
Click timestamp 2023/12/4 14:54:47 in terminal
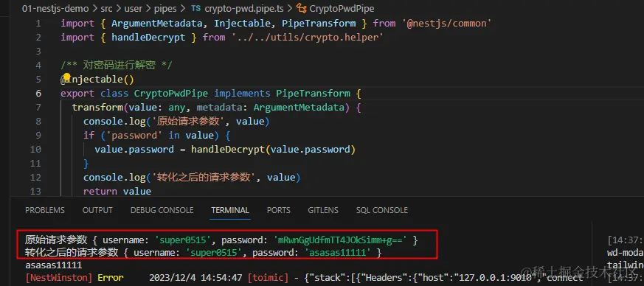(x=196, y=278)
